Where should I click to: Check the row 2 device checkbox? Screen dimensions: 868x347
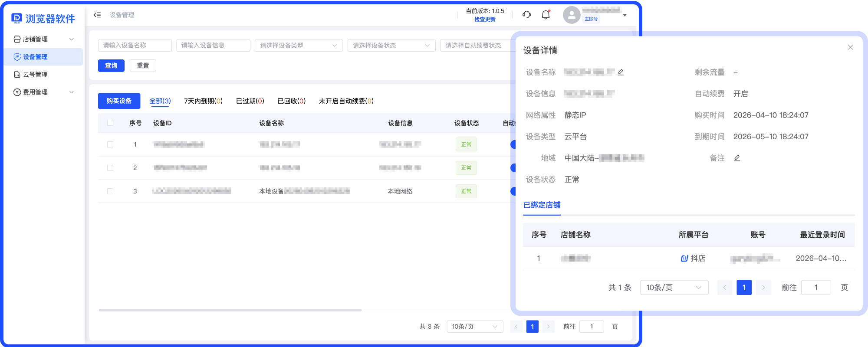(110, 168)
